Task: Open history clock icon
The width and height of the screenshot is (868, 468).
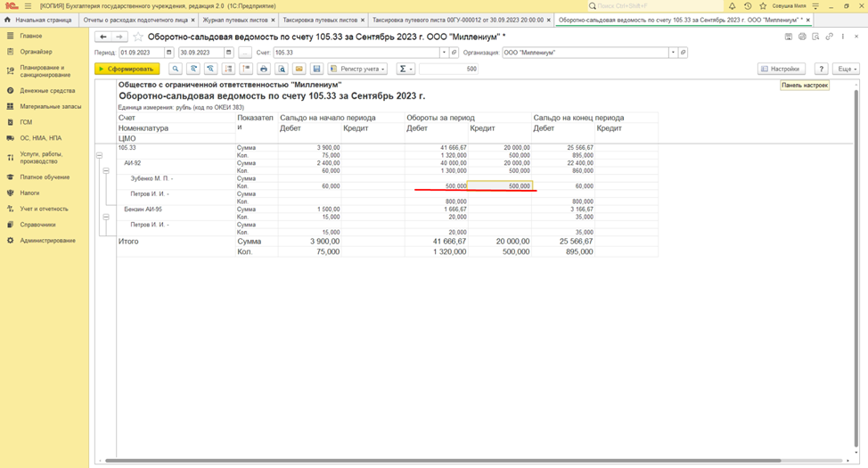Action: click(x=748, y=6)
